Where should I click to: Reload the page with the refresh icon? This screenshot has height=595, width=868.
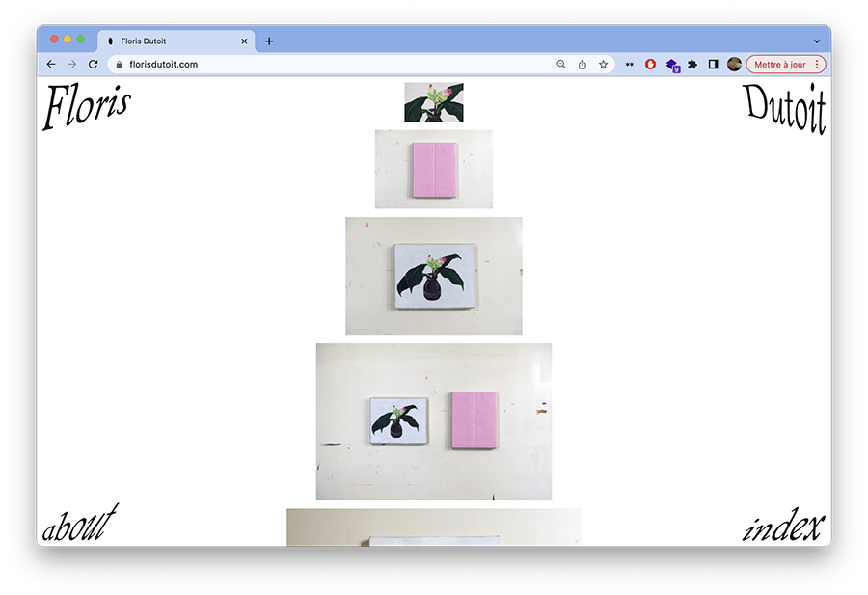coord(93,65)
